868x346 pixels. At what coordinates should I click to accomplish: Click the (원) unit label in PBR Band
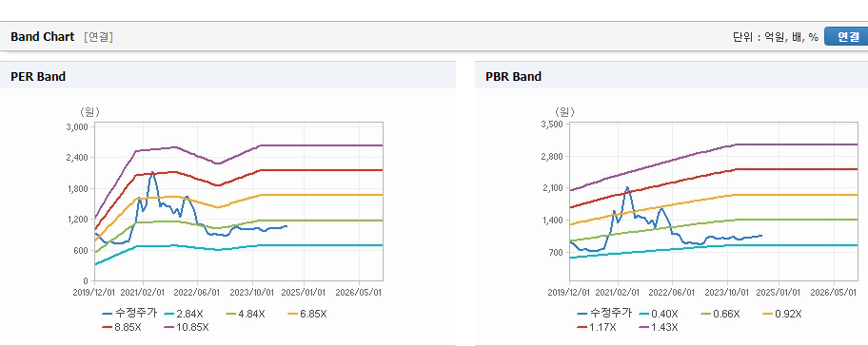pyautogui.click(x=564, y=111)
